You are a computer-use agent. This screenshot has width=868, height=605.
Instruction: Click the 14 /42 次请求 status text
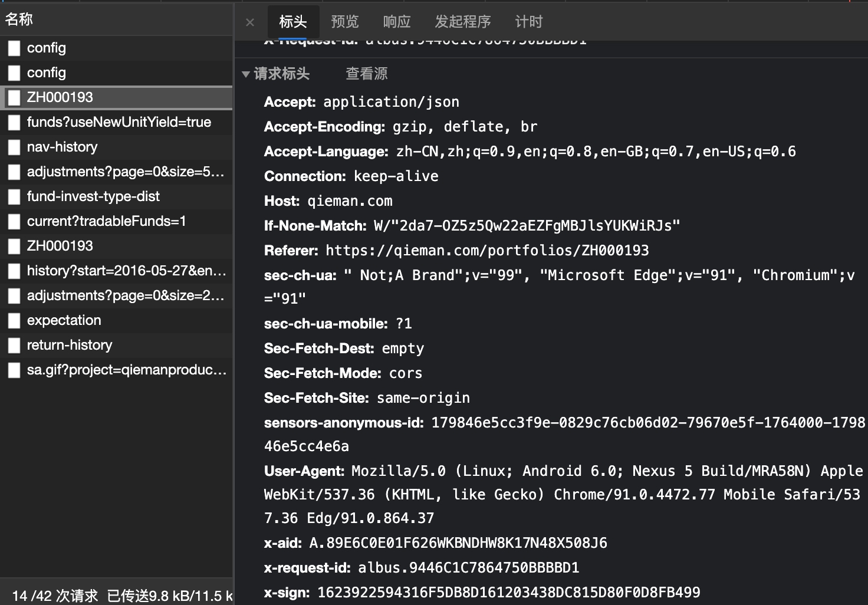click(55, 596)
